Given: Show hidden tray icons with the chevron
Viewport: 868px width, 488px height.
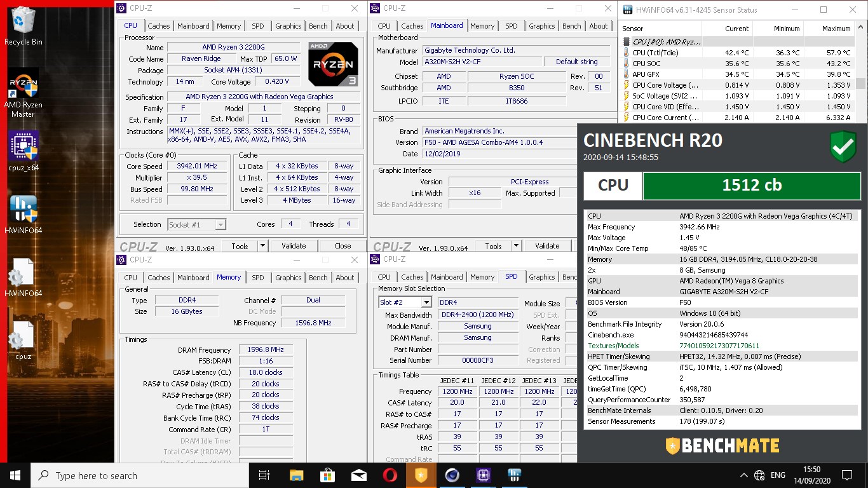Looking at the screenshot, I should [x=744, y=475].
